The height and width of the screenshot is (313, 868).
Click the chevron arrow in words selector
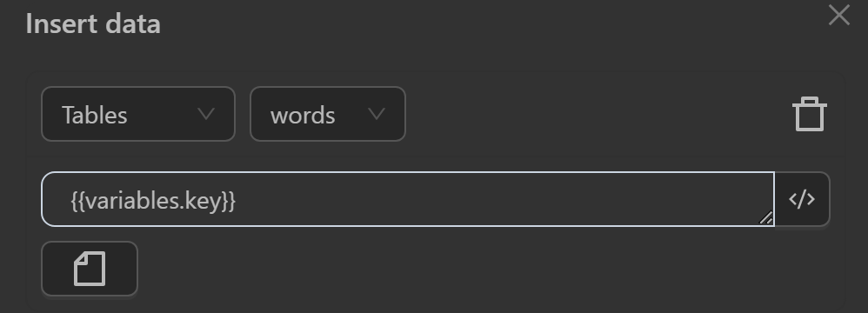(377, 115)
